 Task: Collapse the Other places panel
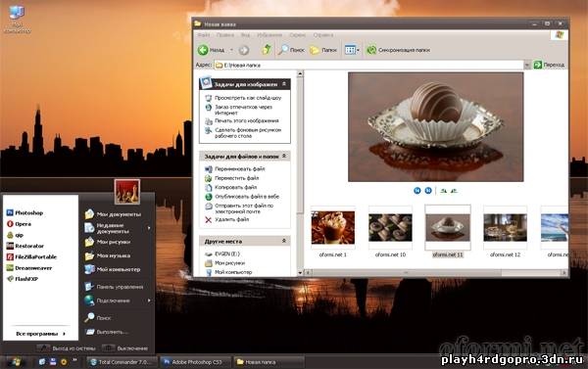284,241
